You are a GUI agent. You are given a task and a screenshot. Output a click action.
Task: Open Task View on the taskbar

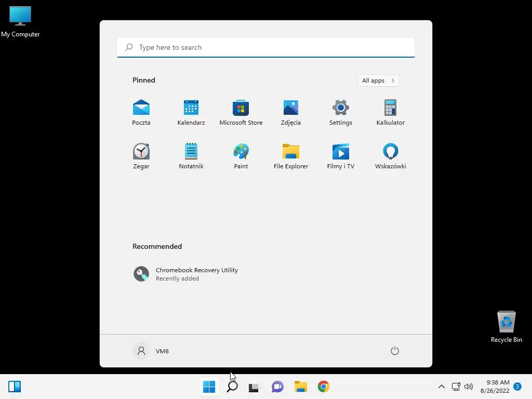coord(255,387)
